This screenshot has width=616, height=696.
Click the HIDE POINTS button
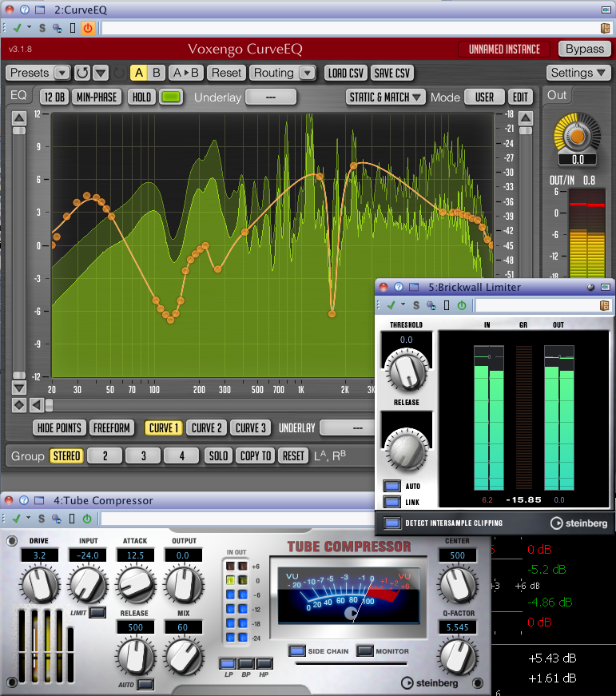coord(59,428)
